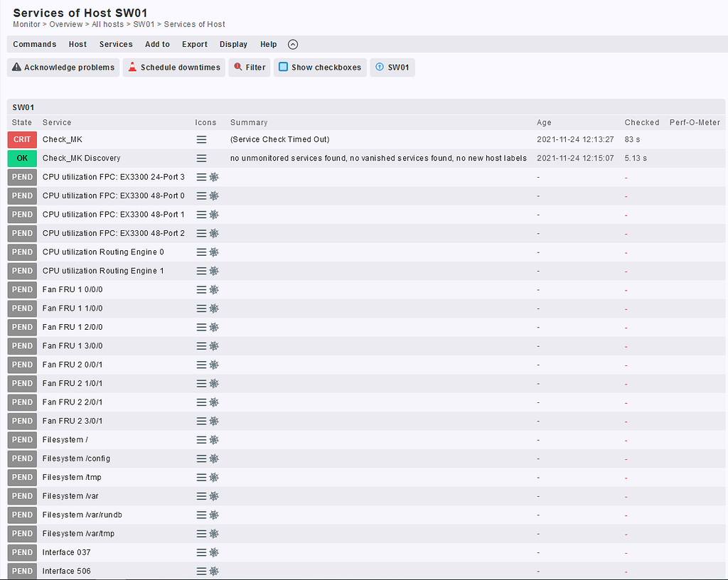Open the Export menu
Viewport: 728px width, 580px height.
point(194,44)
